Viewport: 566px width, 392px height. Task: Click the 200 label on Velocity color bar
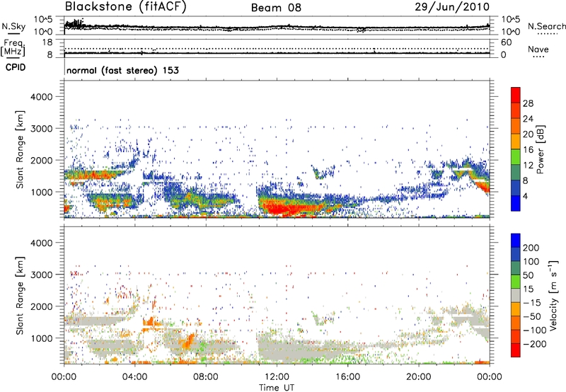tap(531, 248)
